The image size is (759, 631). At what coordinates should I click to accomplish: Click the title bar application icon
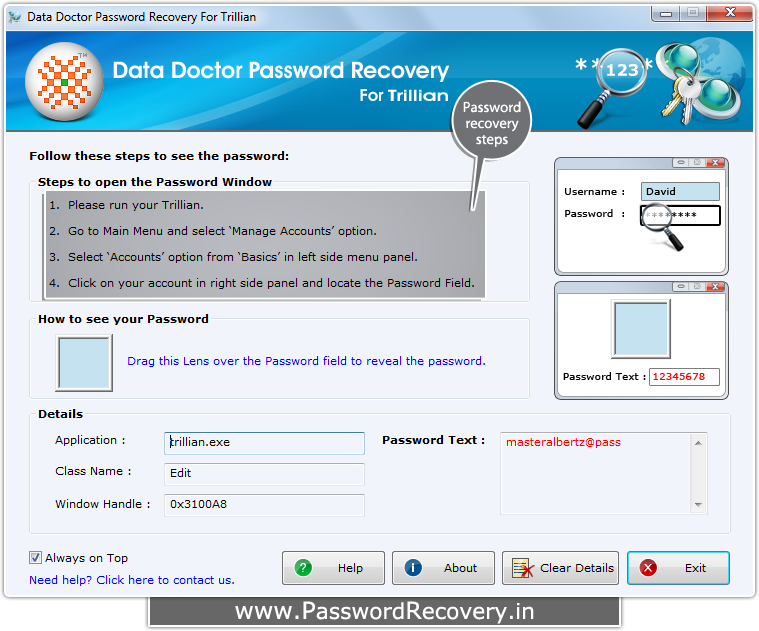click(15, 17)
